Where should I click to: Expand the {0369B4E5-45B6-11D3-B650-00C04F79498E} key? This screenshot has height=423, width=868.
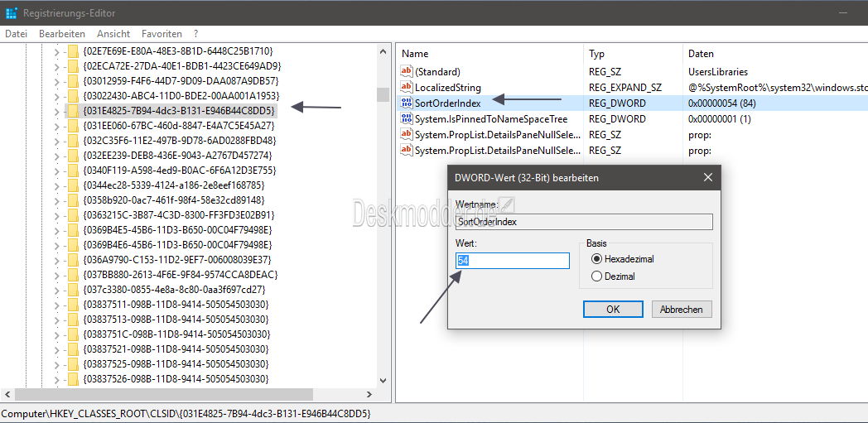click(56, 230)
